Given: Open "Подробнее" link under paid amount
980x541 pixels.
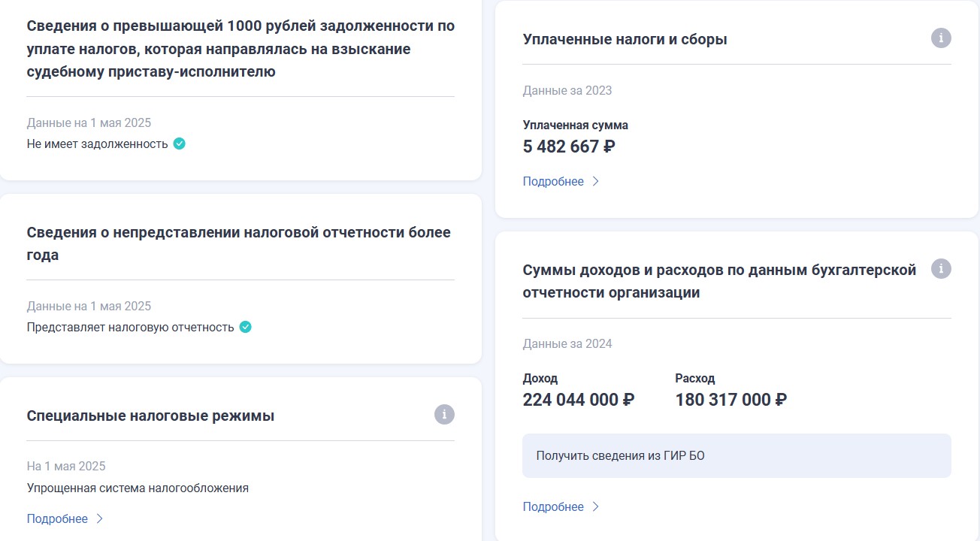Looking at the screenshot, I should pos(553,181).
